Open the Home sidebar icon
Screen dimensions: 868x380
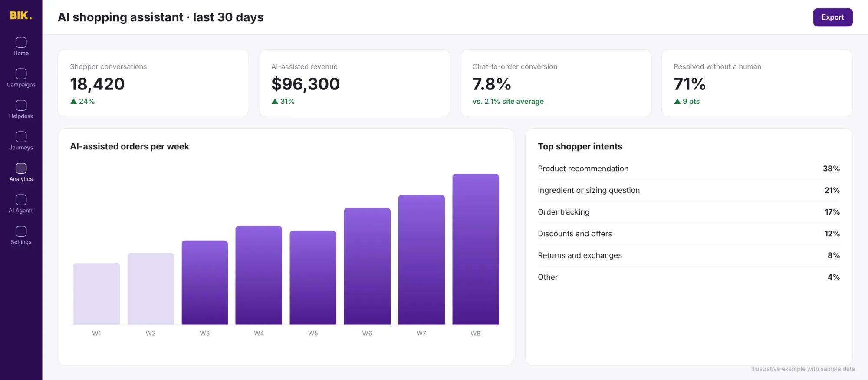(x=21, y=42)
